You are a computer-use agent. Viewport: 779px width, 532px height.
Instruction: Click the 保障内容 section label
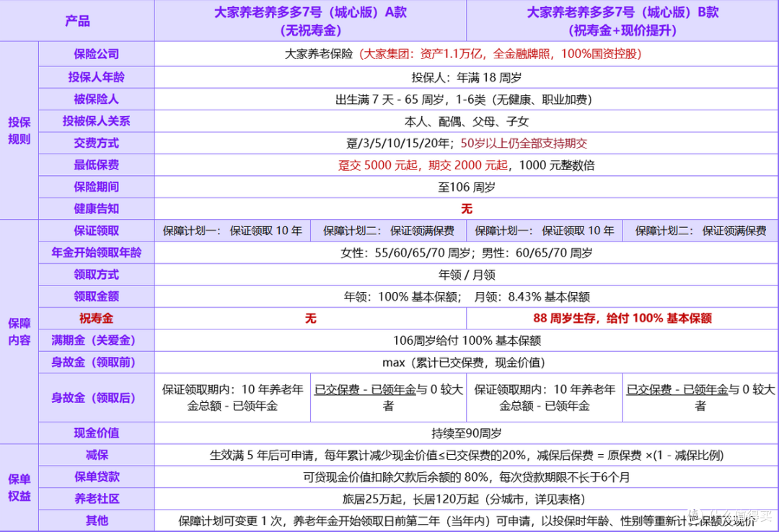pyautogui.click(x=19, y=332)
